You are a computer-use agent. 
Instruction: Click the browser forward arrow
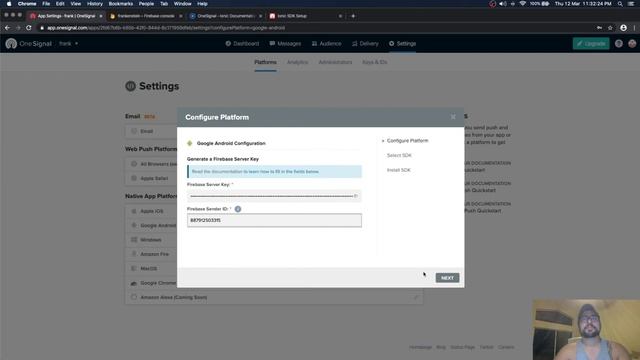click(18, 28)
